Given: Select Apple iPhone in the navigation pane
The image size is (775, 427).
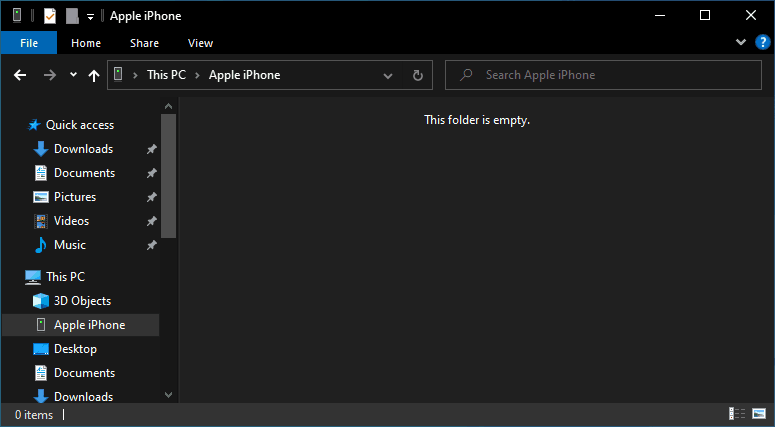Looking at the screenshot, I should point(89,325).
